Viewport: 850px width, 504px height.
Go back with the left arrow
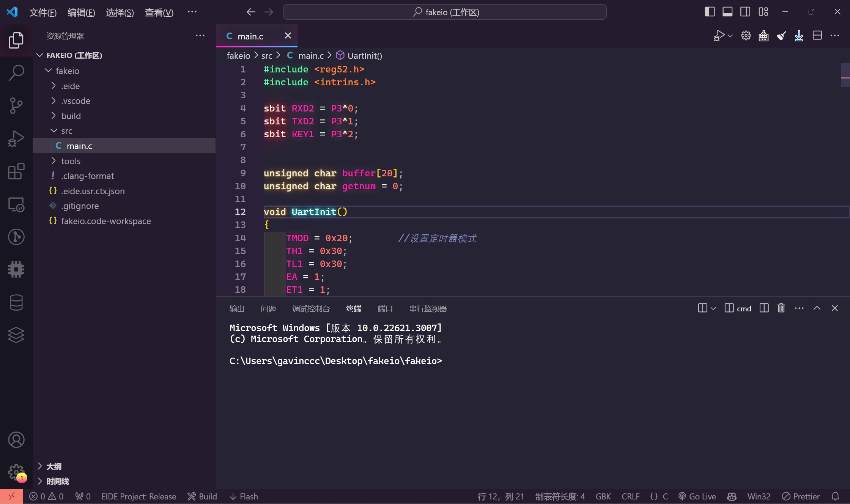click(x=250, y=12)
